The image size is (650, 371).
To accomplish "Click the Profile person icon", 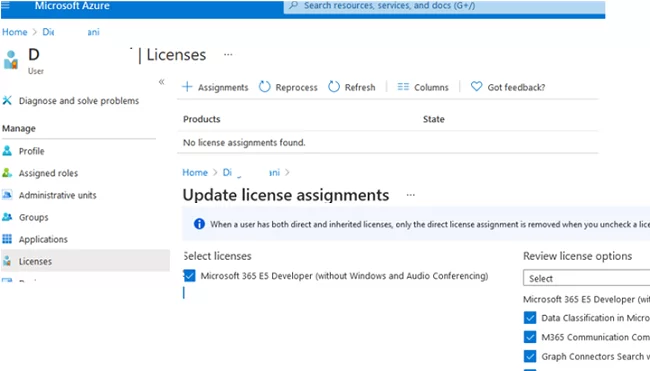I will pyautogui.click(x=7, y=151).
